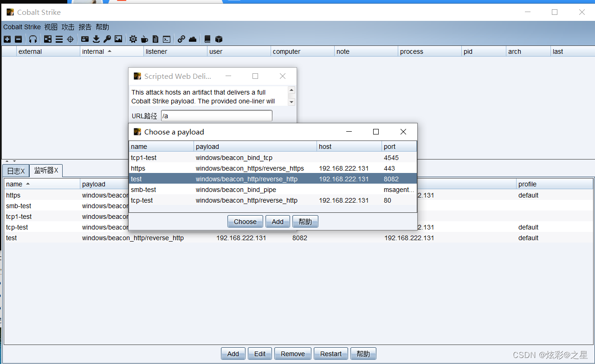Select tcp-test listener in main listeners table
Viewport: 595px width, 364px height.
pos(17,227)
